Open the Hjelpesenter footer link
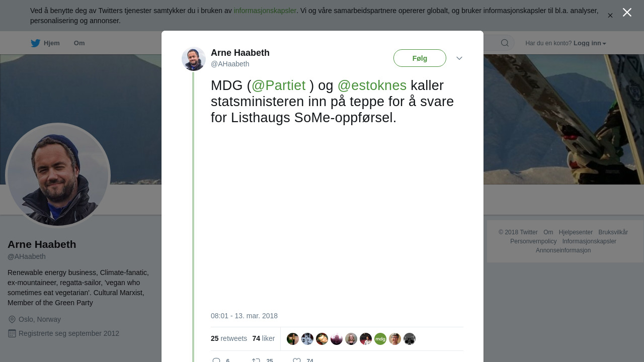 [x=576, y=232]
